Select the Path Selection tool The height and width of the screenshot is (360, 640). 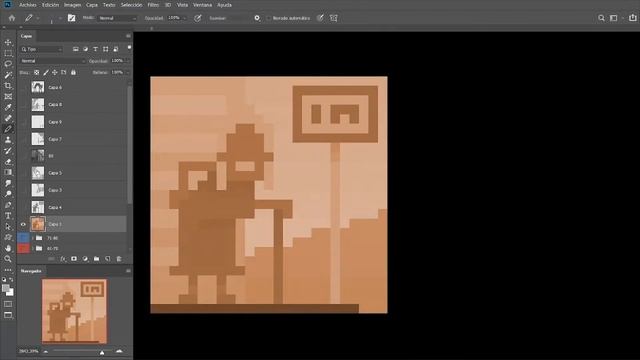(8, 227)
